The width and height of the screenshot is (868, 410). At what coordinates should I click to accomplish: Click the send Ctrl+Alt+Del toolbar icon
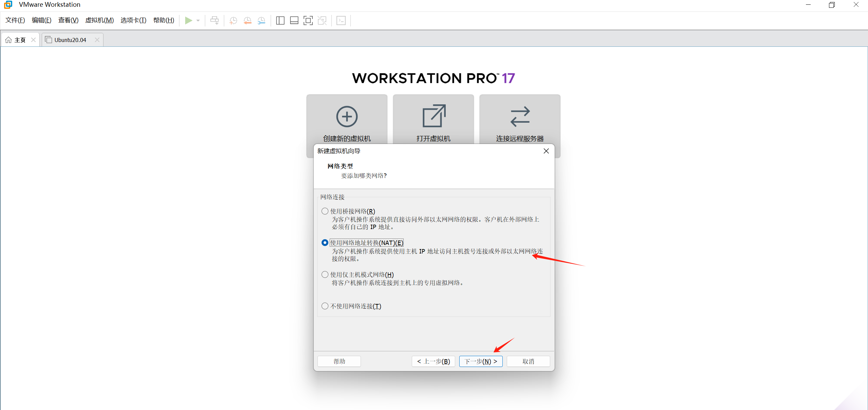(x=215, y=21)
